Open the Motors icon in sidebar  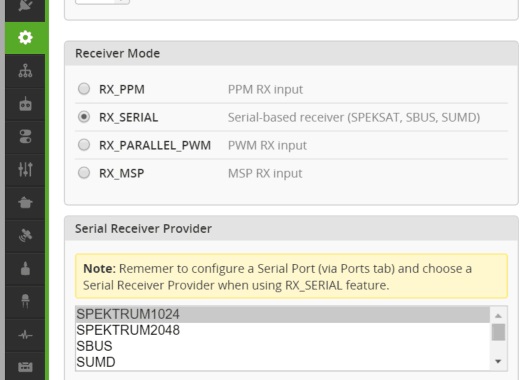[x=25, y=268]
